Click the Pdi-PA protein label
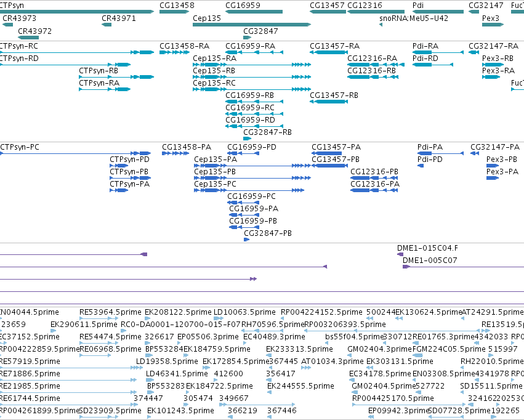524x420 pixels. 430,147
